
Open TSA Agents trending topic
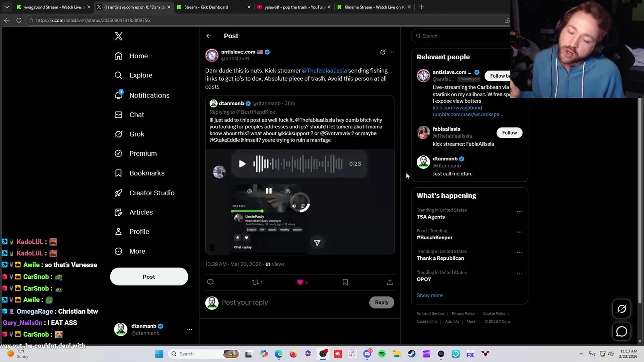point(431,217)
